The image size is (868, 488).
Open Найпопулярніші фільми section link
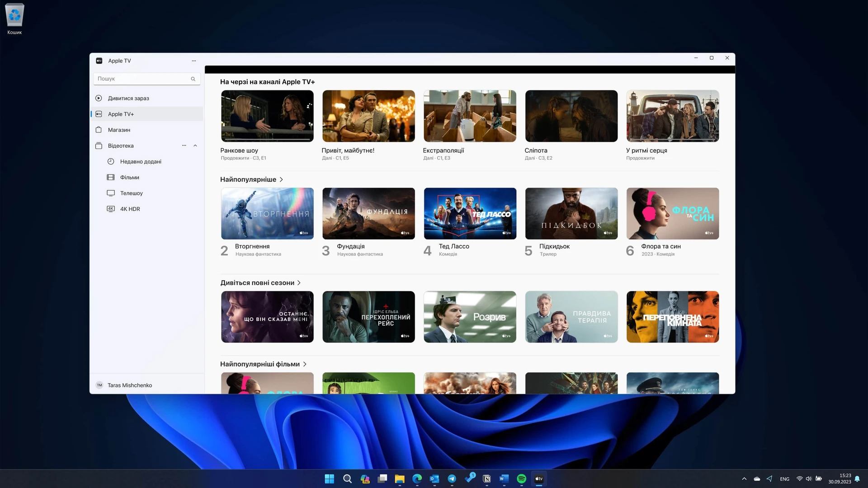point(263,364)
